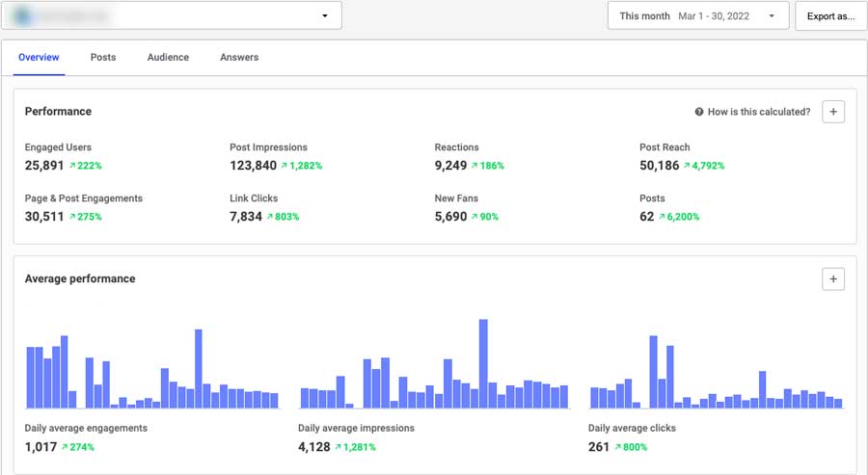Image resolution: width=868 pixels, height=475 pixels.
Task: Switch to the Posts tab
Action: 103,58
